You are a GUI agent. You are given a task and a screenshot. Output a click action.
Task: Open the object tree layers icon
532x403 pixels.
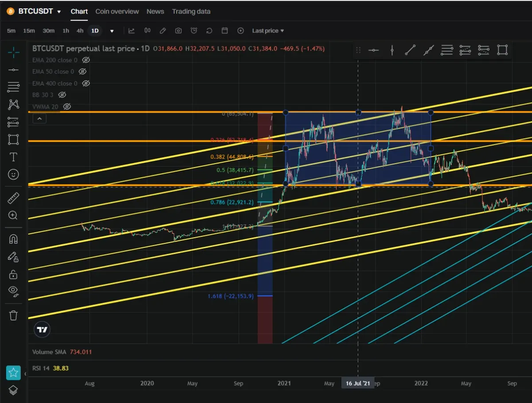point(13,391)
